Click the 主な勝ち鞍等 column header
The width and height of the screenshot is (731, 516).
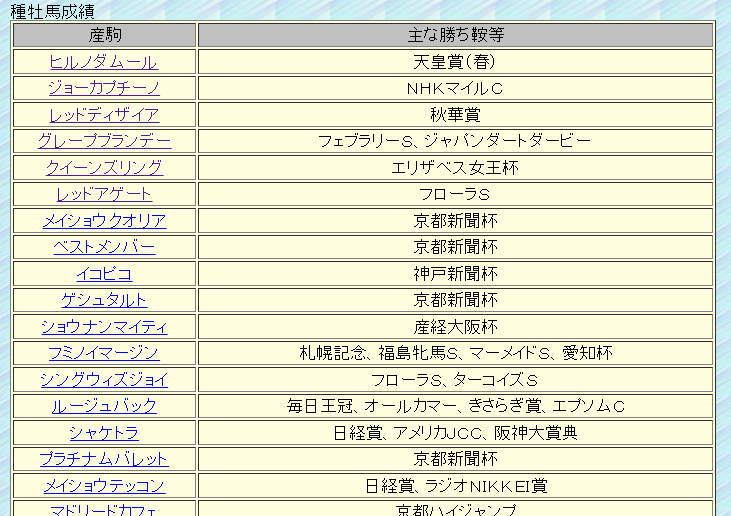pos(455,35)
